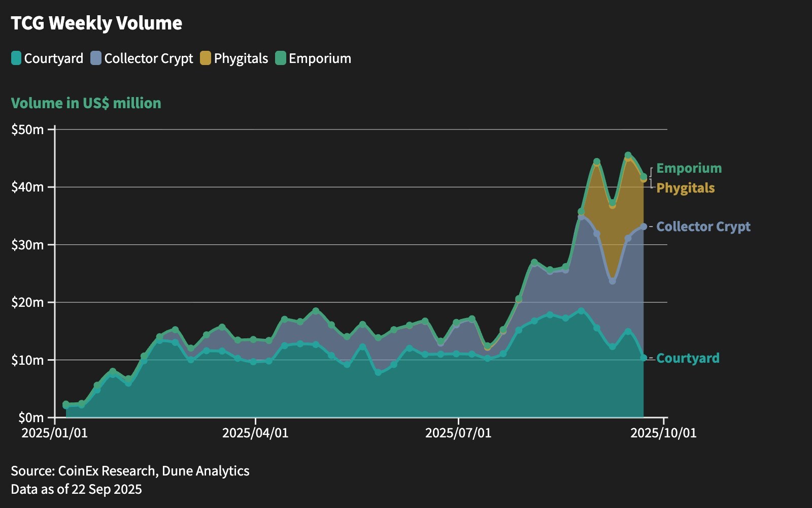Click the Emporium label at the right of the chart

click(689, 168)
